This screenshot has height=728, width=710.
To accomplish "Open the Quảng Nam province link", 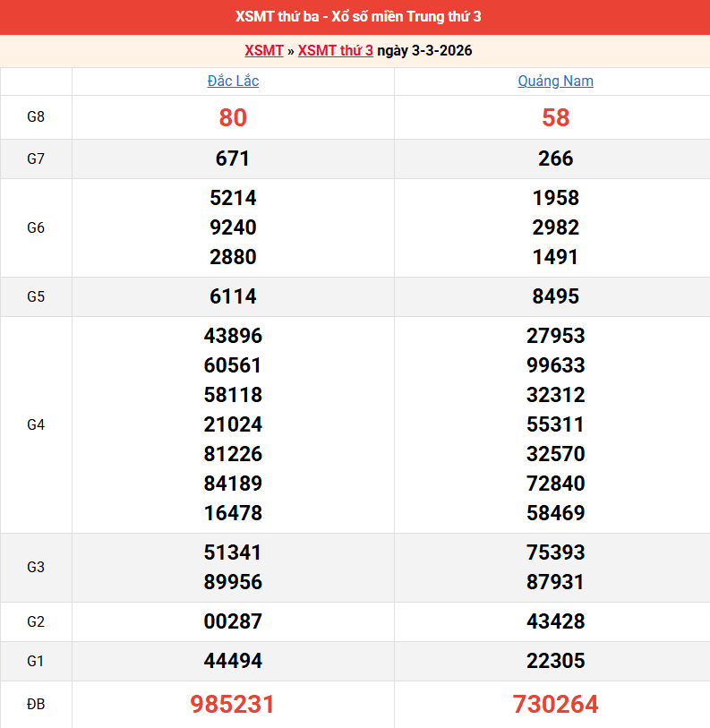I will (555, 81).
